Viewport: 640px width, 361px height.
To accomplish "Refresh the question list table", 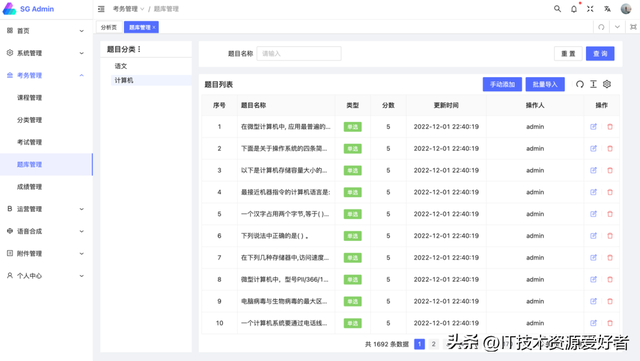I will click(x=580, y=84).
